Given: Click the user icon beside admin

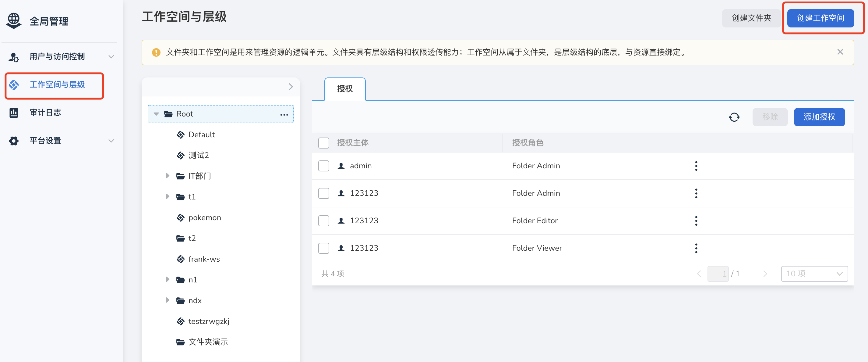Looking at the screenshot, I should 341,166.
